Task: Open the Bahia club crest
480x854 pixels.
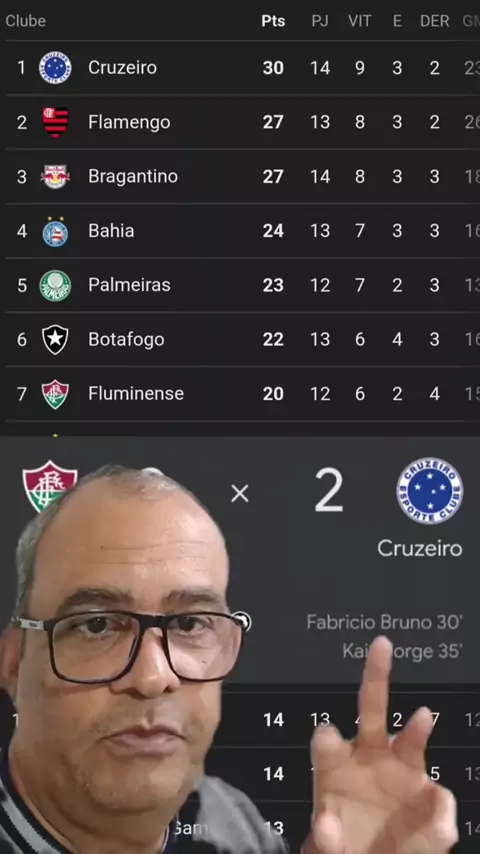Action: tap(55, 230)
